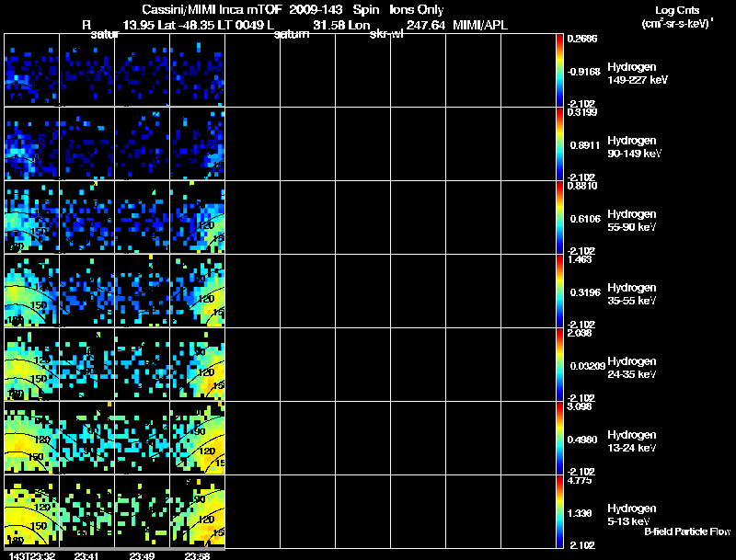Image resolution: width=736 pixels, height=560 pixels.
Task: Open the 90-149 keV image at 23:41
Action: click(86, 143)
